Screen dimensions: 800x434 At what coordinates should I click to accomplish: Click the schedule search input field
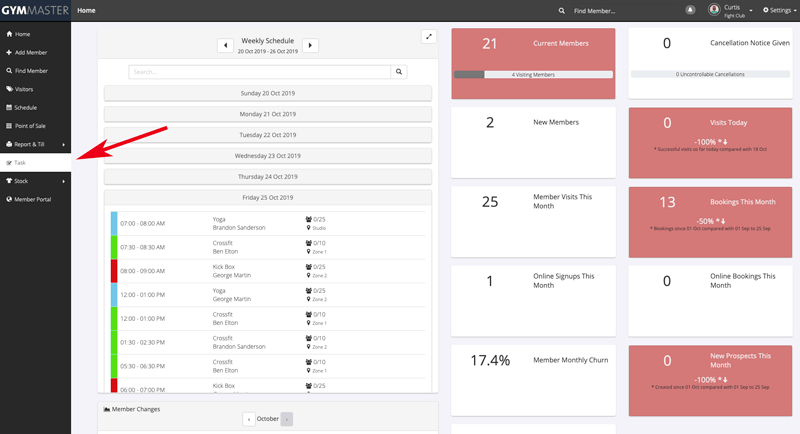259,72
